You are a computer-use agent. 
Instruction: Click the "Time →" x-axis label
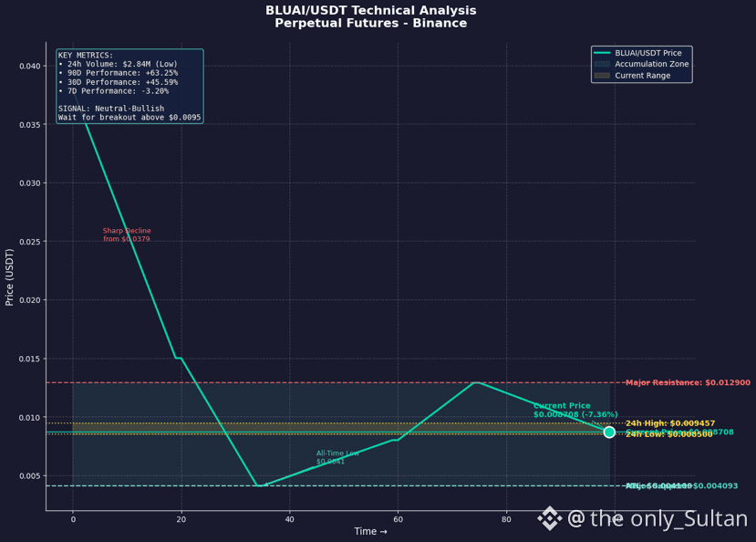tap(371, 531)
